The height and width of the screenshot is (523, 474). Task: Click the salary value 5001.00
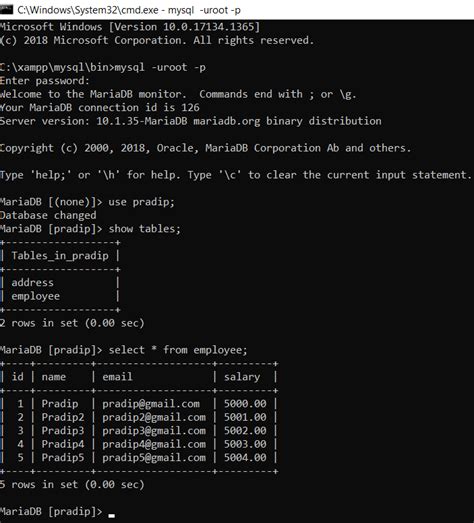click(245, 417)
